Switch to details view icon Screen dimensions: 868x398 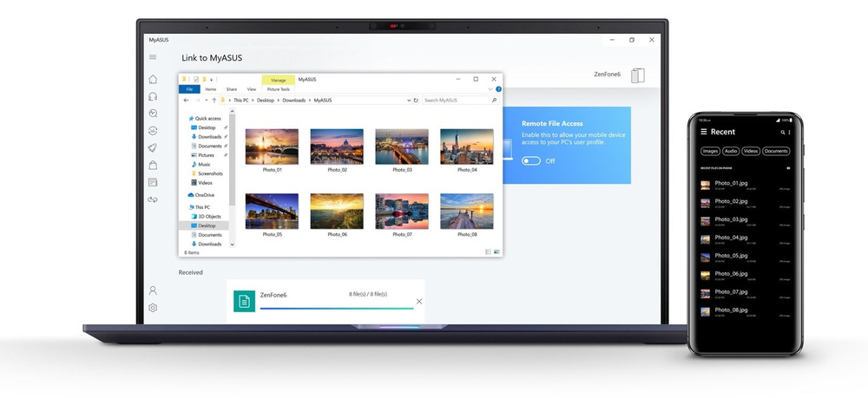pos(488,252)
